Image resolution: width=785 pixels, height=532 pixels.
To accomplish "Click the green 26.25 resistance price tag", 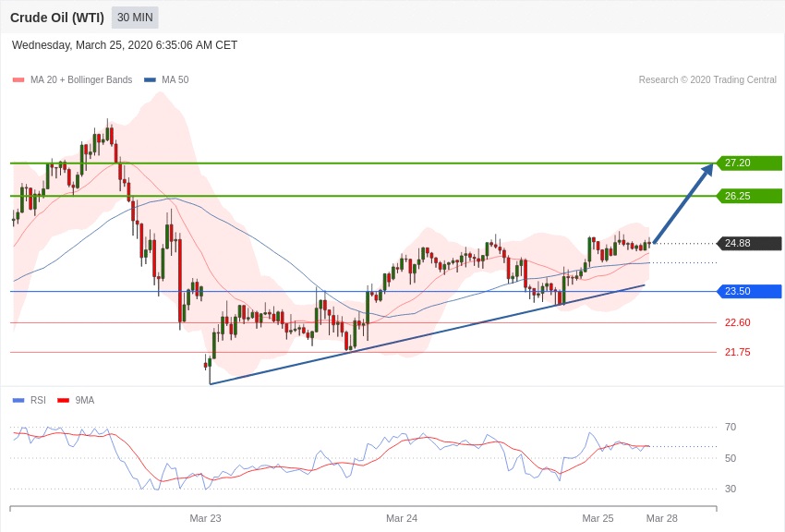I will pos(749,196).
